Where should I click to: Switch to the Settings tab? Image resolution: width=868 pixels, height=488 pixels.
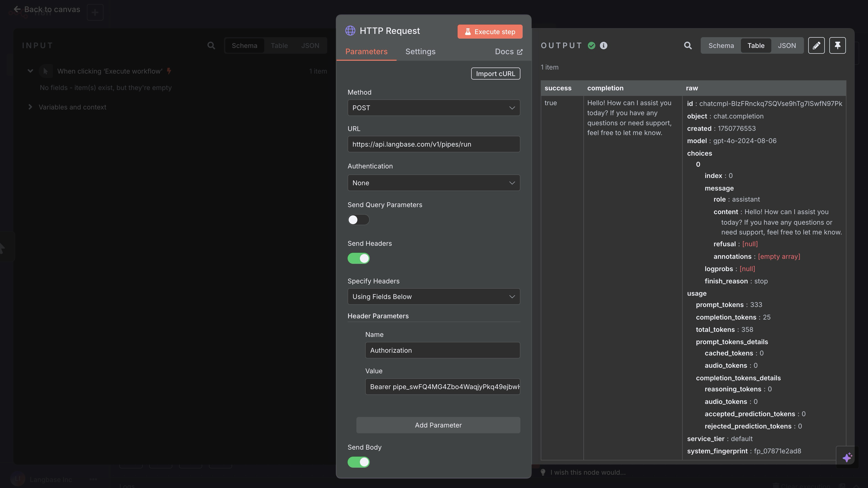click(420, 51)
